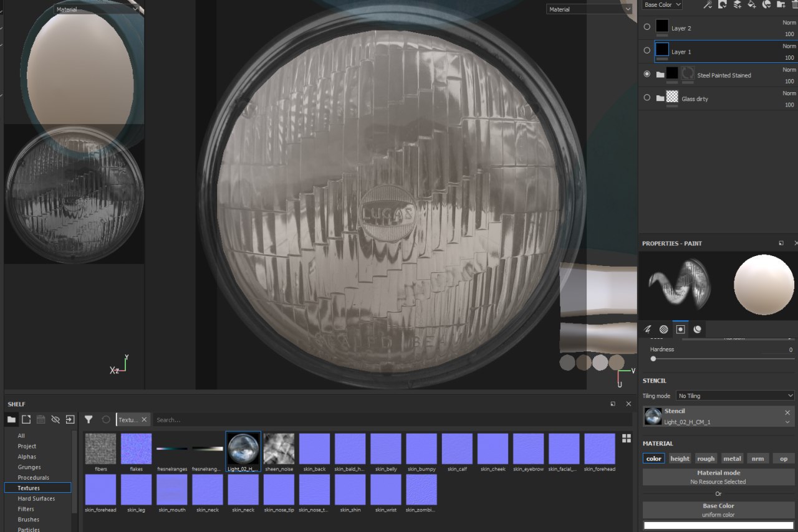This screenshot has height=532, width=798.
Task: Click the Add layer icon
Action: click(737, 4)
